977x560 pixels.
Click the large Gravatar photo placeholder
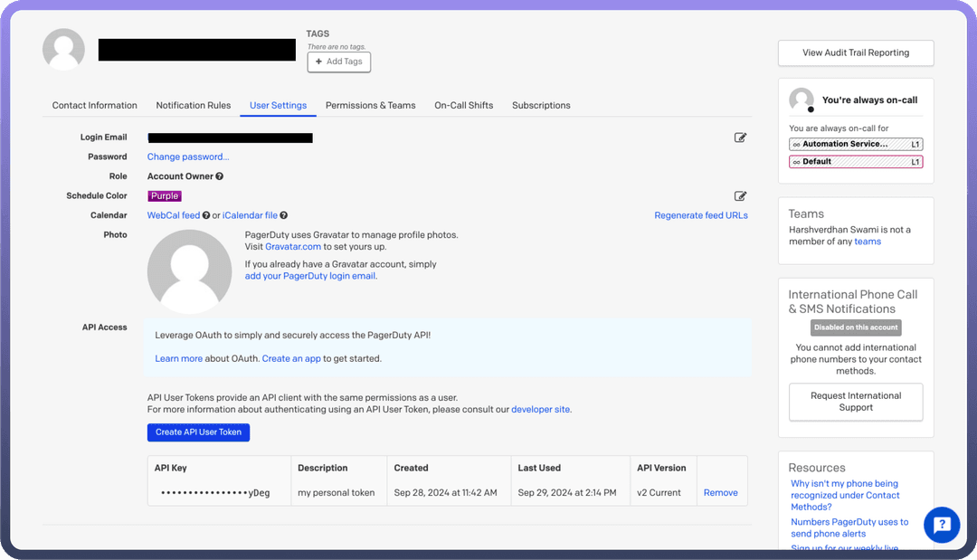tap(189, 271)
